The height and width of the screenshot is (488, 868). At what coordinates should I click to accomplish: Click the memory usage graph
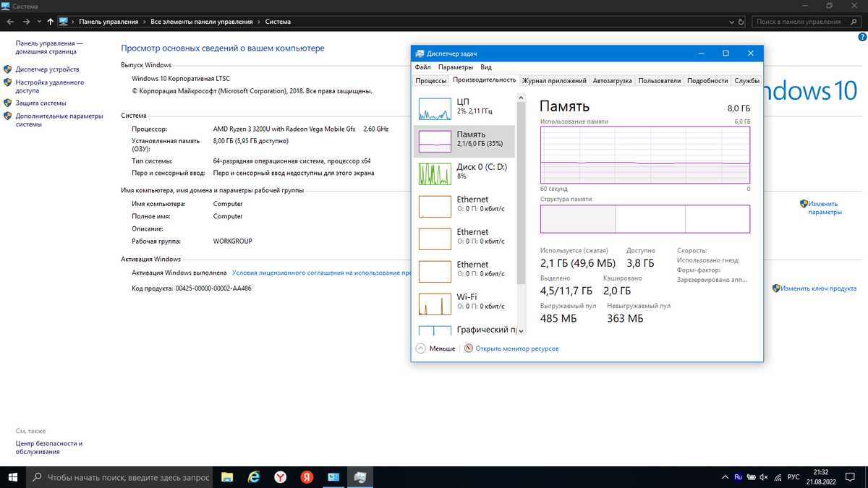click(645, 155)
